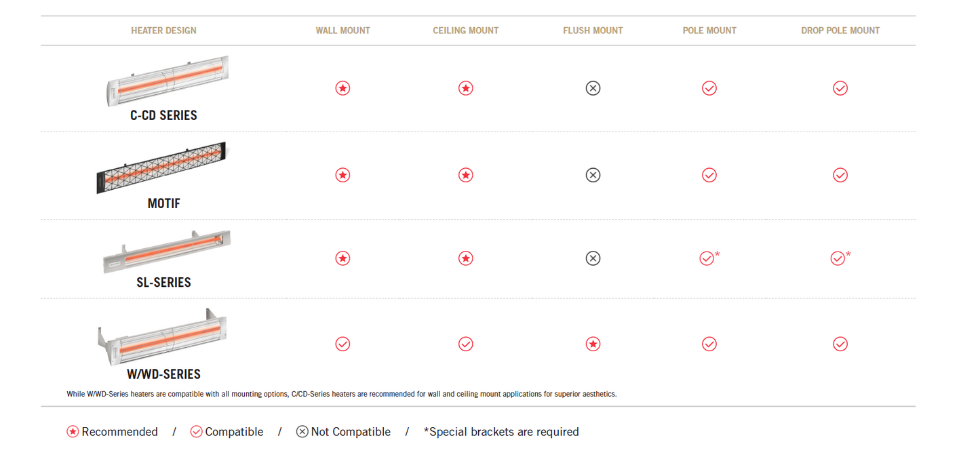Screen dimensions: 980x459
Task: Click Motif pole mount compatible checkmark
Action: point(709,175)
